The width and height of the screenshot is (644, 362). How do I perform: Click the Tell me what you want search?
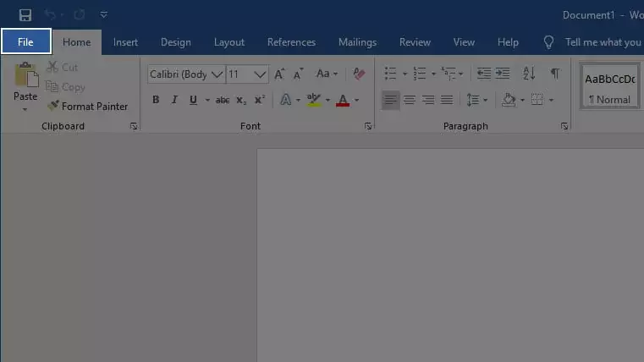click(x=602, y=42)
